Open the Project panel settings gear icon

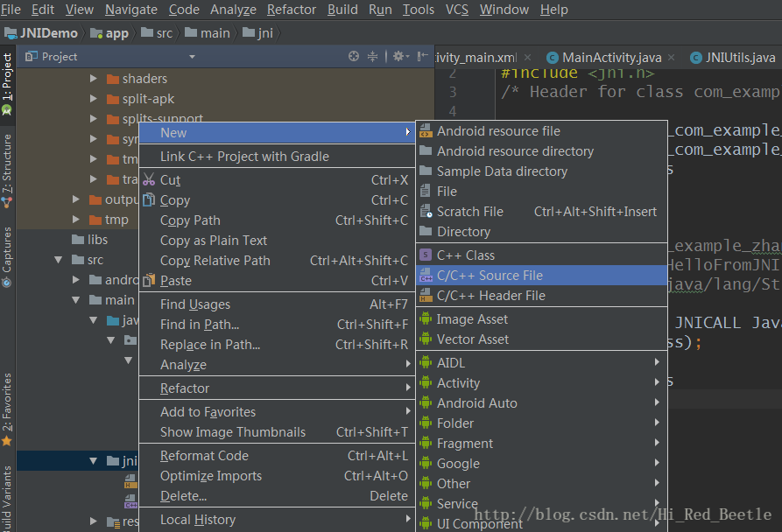point(396,55)
